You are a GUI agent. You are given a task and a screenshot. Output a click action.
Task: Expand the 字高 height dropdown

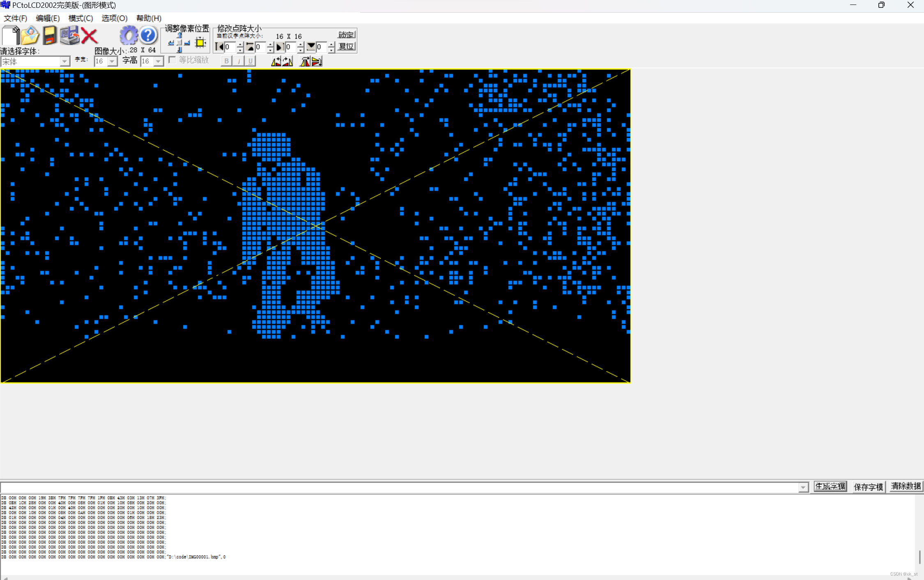tap(158, 62)
